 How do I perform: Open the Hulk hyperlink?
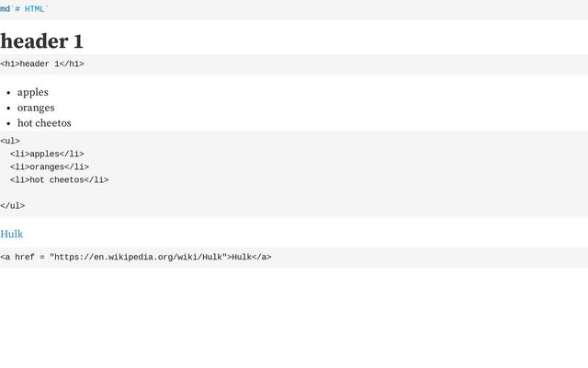12,234
